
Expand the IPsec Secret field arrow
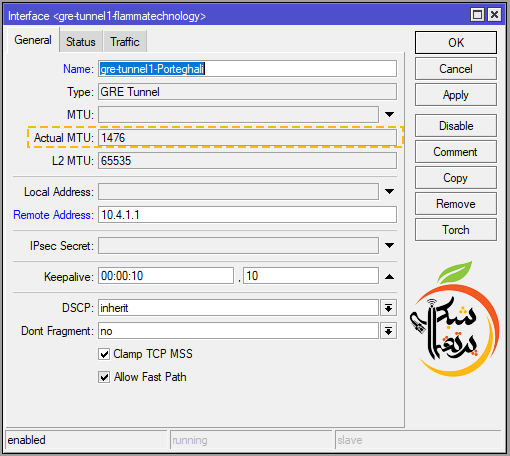[389, 245]
